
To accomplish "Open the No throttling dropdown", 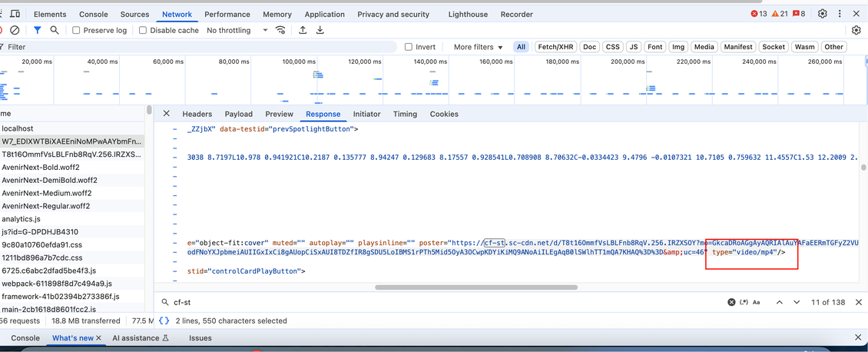I will (237, 31).
